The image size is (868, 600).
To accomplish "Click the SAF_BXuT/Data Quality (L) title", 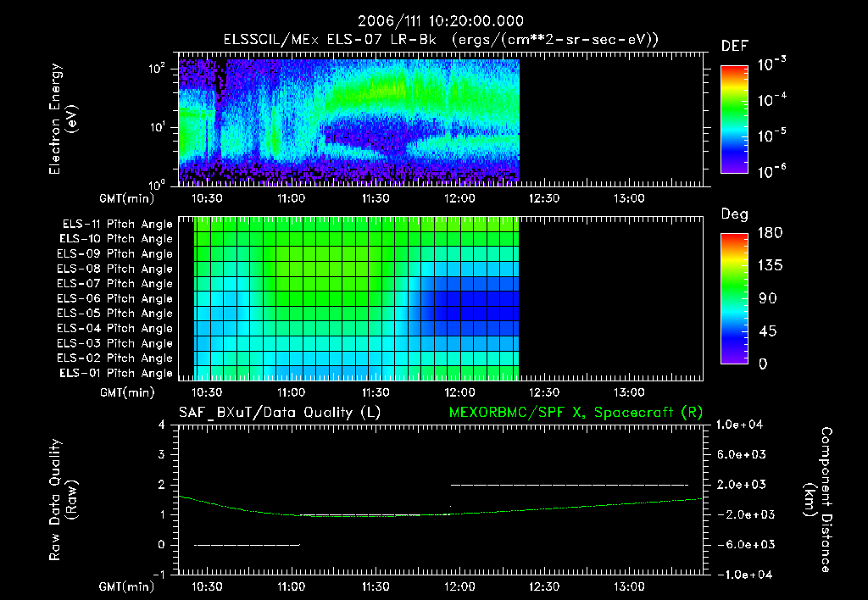I will (x=280, y=413).
